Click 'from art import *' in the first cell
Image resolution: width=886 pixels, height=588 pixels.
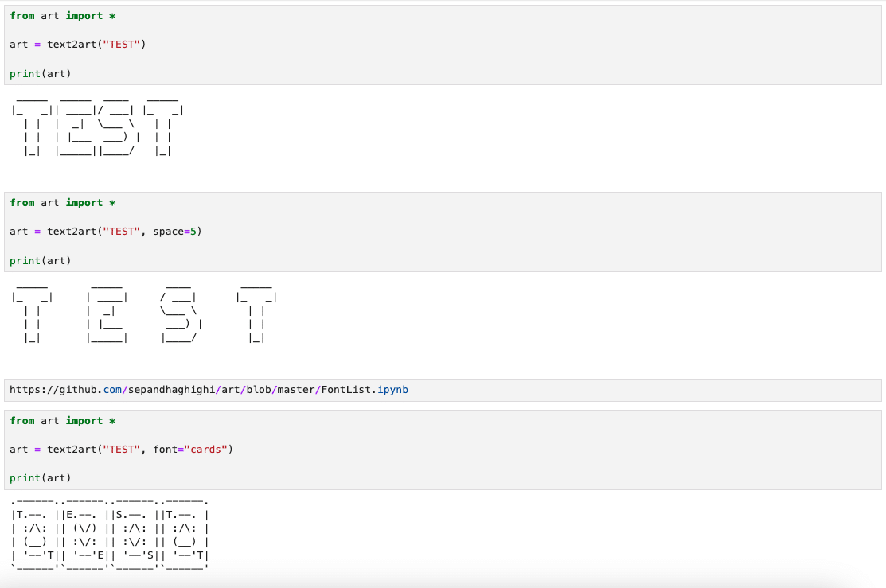[63, 16]
